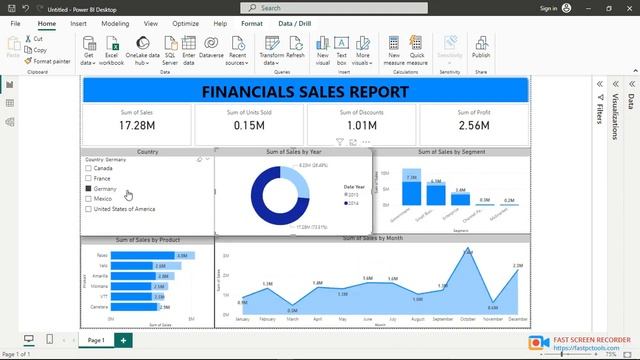Click 2014 in Date Year legend
This screenshot has height=360, width=640.
click(x=351, y=203)
